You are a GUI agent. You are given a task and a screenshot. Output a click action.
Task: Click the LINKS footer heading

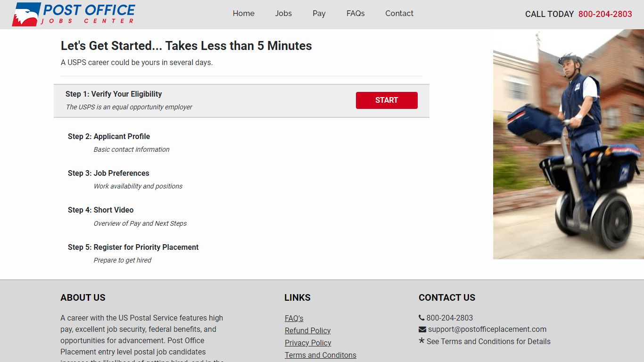(x=297, y=297)
